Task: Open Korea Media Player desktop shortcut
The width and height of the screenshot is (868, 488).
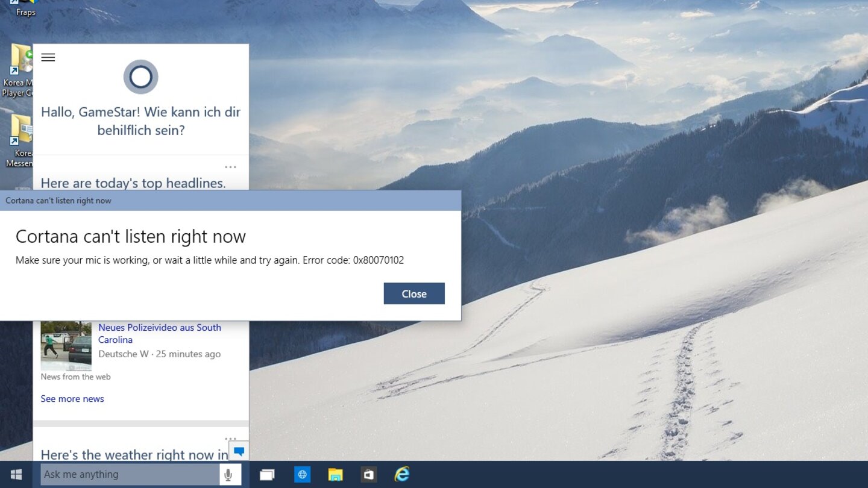Action: [x=18, y=70]
